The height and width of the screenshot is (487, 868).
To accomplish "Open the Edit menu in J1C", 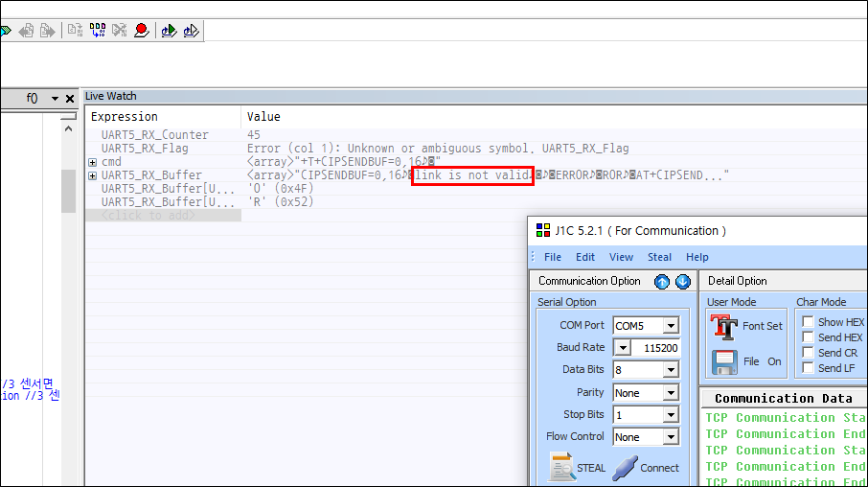I will 585,257.
